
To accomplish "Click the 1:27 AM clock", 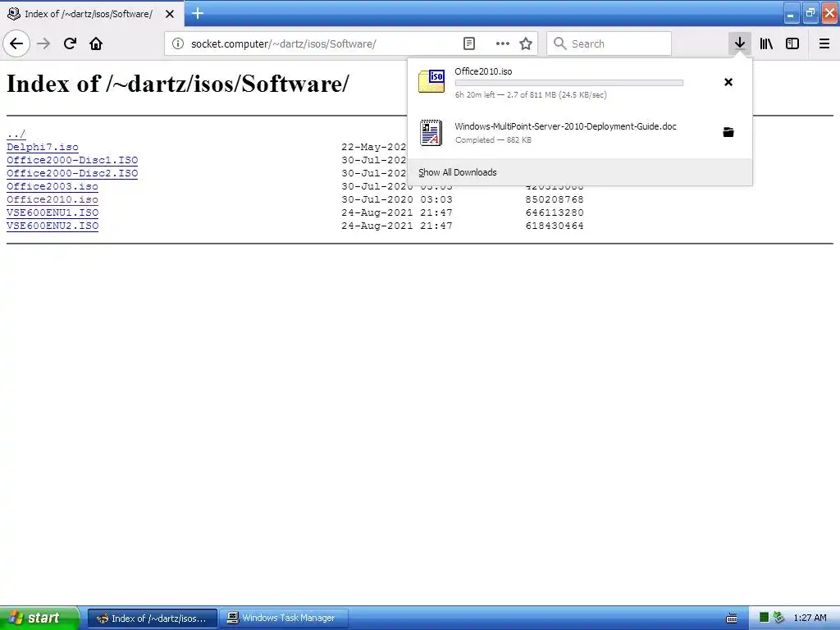I will [x=810, y=619].
